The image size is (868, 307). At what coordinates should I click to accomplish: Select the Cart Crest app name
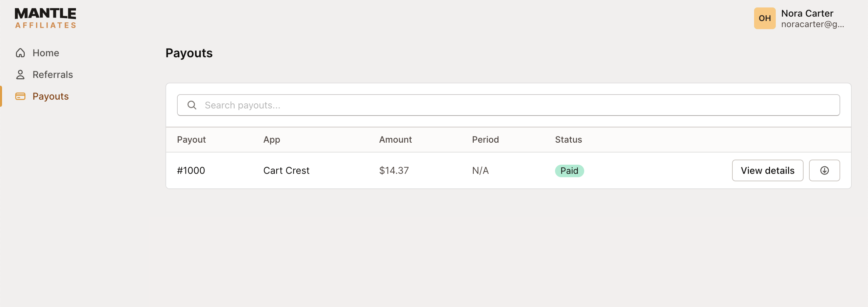click(286, 170)
